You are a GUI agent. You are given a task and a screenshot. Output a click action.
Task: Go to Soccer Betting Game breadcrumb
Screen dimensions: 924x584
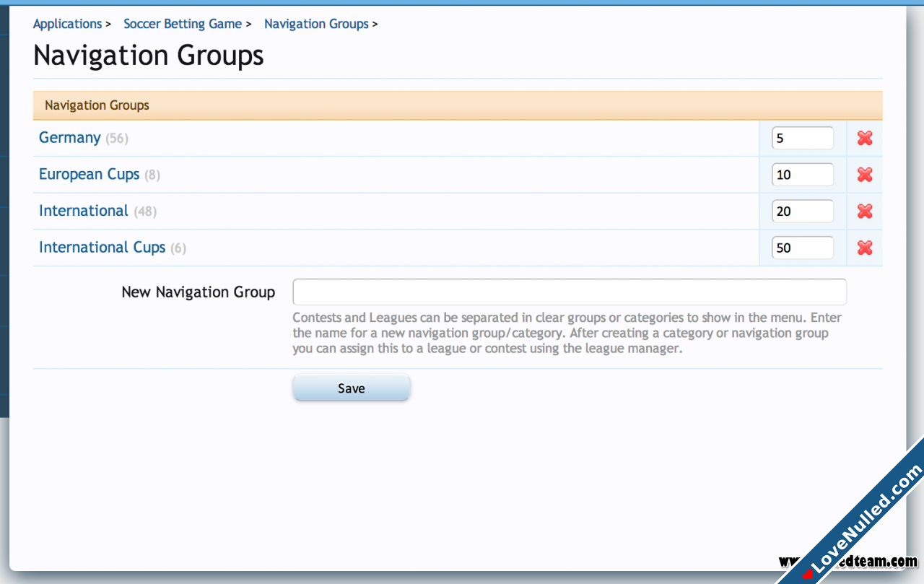point(183,24)
